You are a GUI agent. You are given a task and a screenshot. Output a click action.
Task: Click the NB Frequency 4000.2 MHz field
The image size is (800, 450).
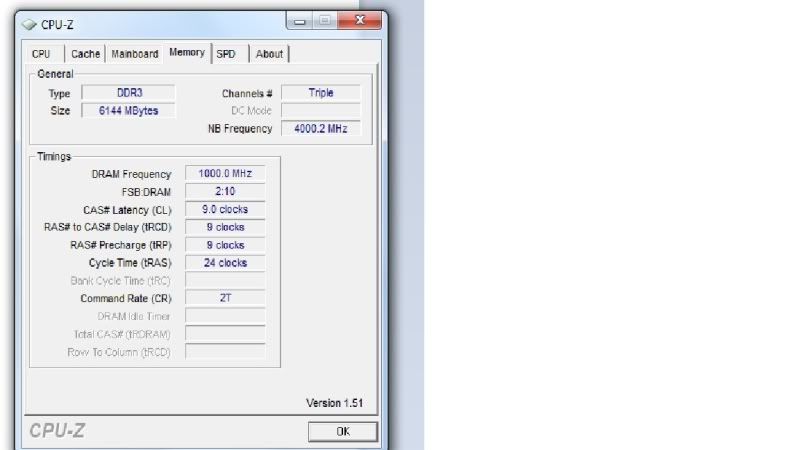pyautogui.click(x=321, y=129)
